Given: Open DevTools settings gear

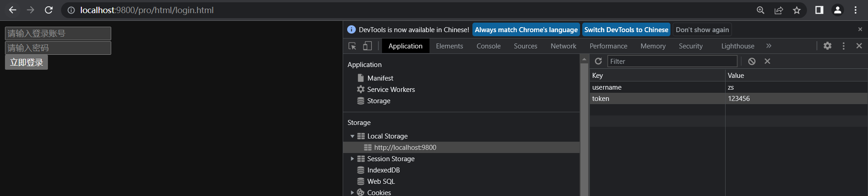Looking at the screenshot, I should click(827, 46).
